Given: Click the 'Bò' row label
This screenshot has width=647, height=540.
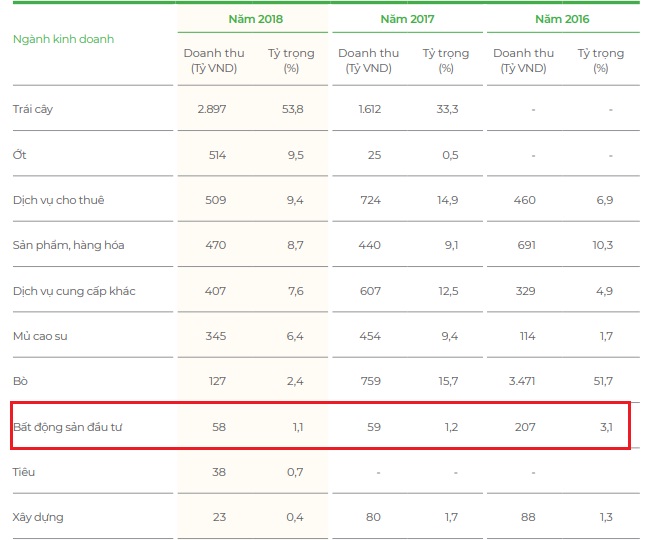Looking at the screenshot, I should [19, 381].
